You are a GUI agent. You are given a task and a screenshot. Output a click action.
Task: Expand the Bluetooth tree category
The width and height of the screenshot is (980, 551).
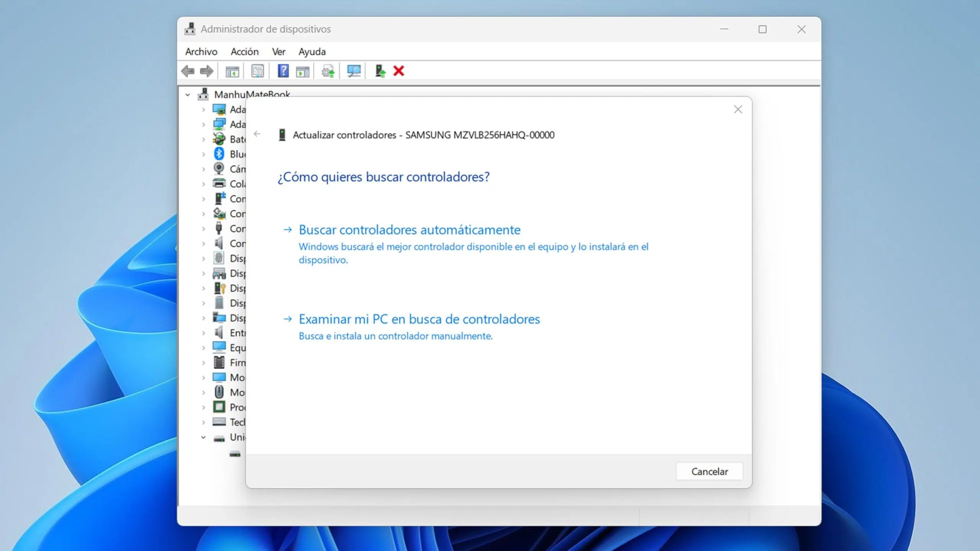pos(203,154)
